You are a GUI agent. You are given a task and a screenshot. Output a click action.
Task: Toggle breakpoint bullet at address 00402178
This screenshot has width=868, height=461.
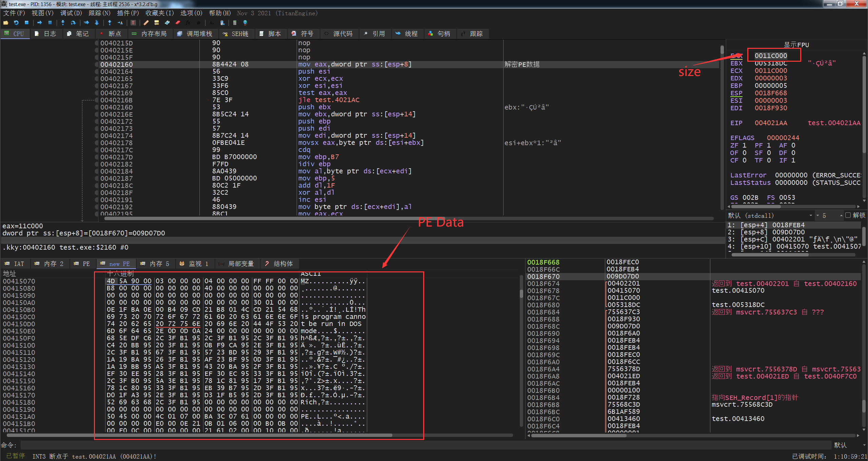[x=97, y=143]
